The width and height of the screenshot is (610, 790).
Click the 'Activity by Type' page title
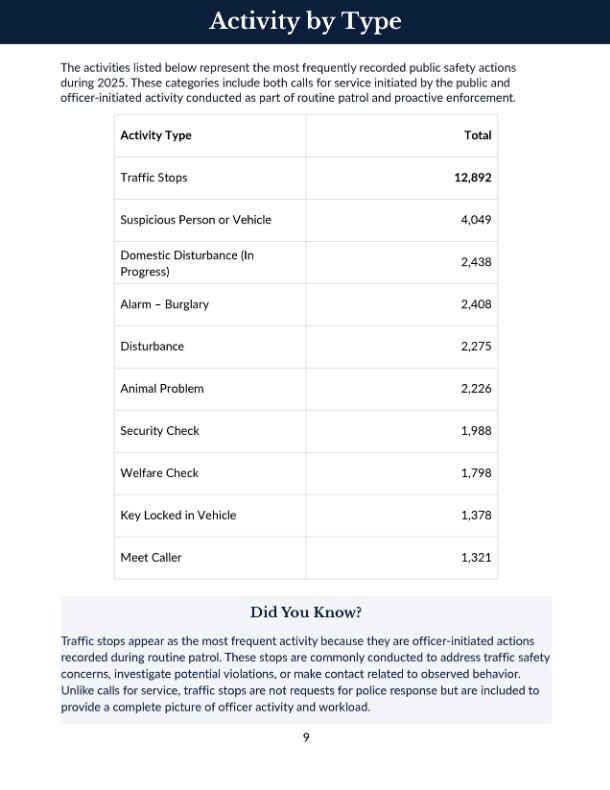click(x=305, y=21)
